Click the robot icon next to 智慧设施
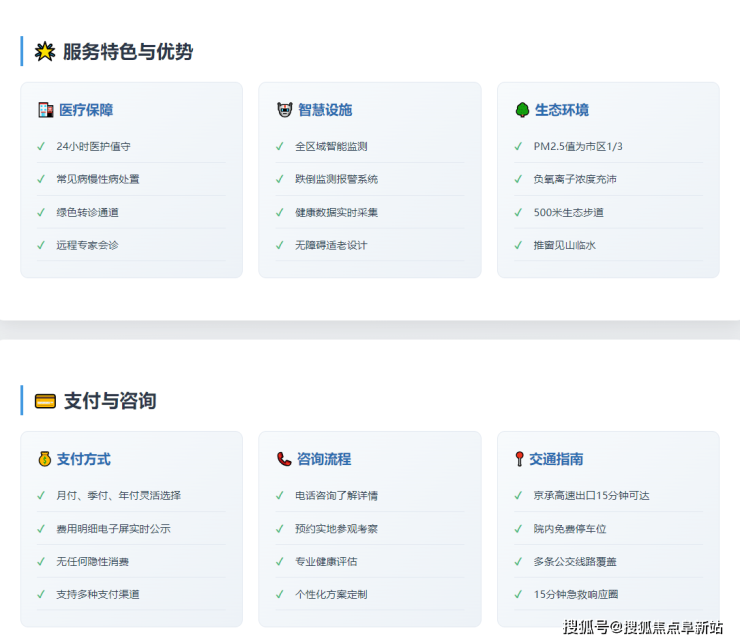This screenshot has width=740, height=643. coord(284,110)
